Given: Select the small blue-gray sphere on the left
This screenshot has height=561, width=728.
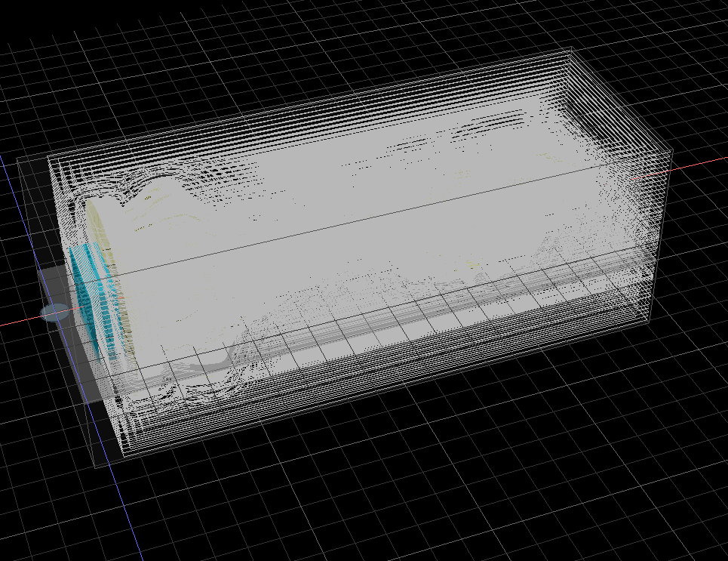Looking at the screenshot, I should 54,312.
